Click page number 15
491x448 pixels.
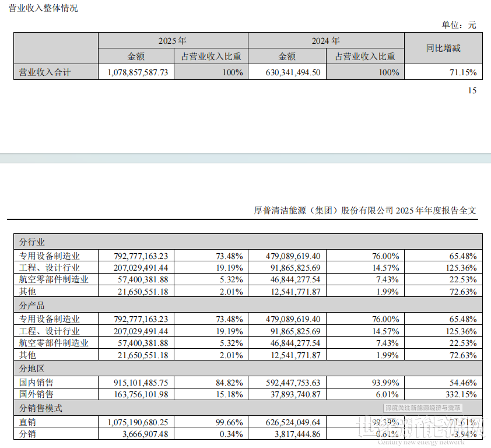coord(472,90)
